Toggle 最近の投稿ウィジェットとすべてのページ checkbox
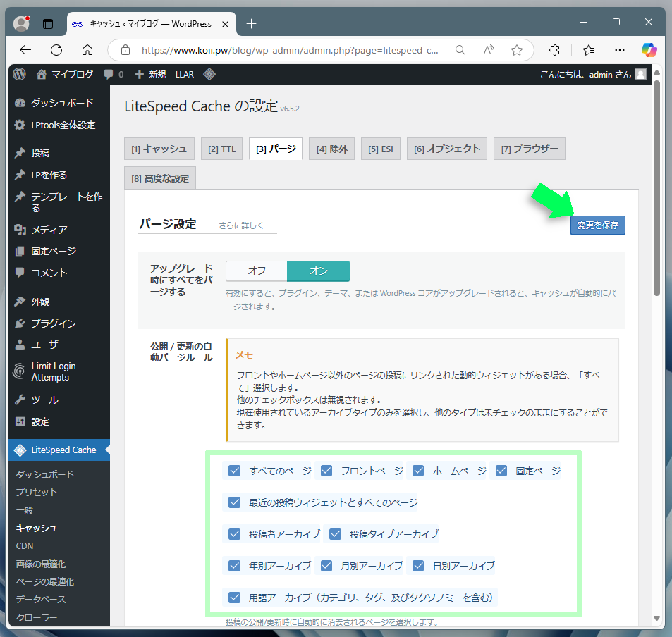The width and height of the screenshot is (672, 637). tap(234, 502)
